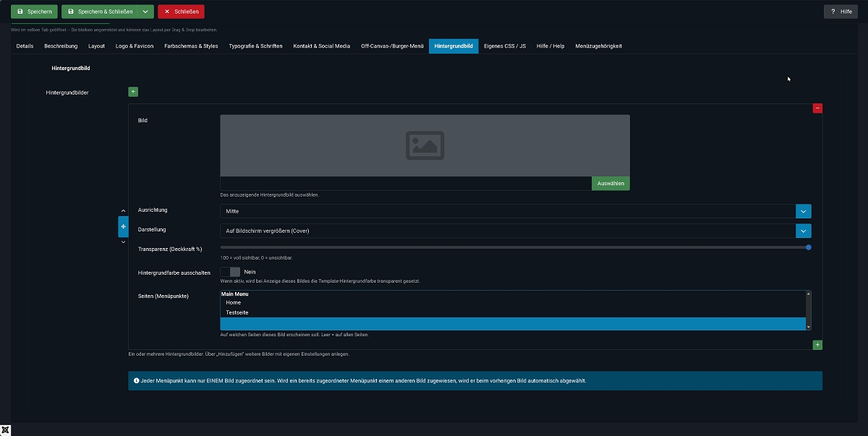
Task: Click the blue drag move handle
Action: coord(123,226)
